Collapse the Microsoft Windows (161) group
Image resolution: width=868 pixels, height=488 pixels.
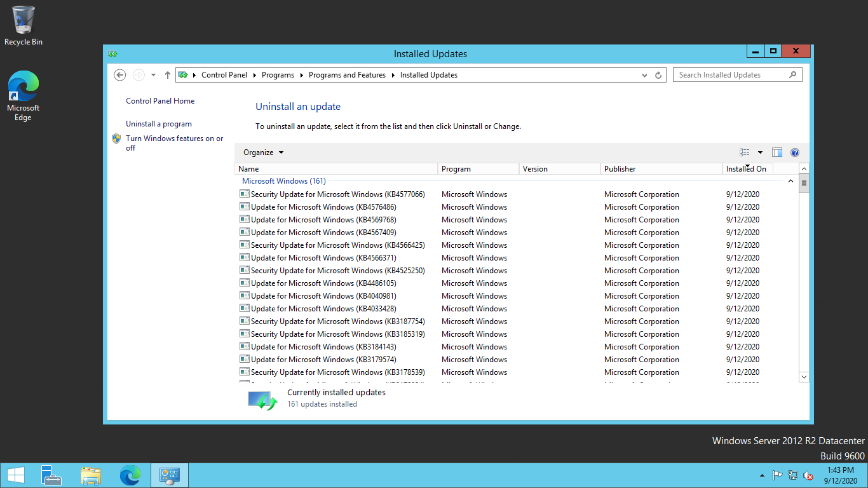(790, 181)
